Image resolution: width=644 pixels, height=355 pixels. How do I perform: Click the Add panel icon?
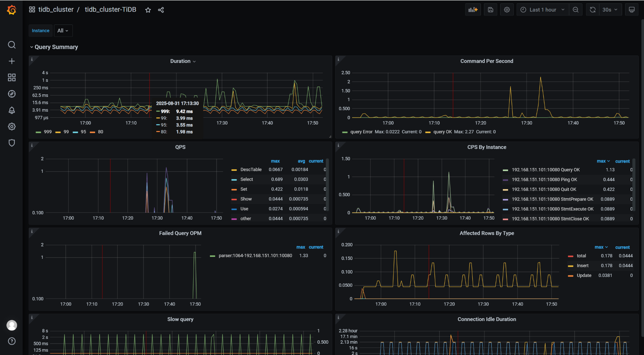pyautogui.click(x=473, y=10)
